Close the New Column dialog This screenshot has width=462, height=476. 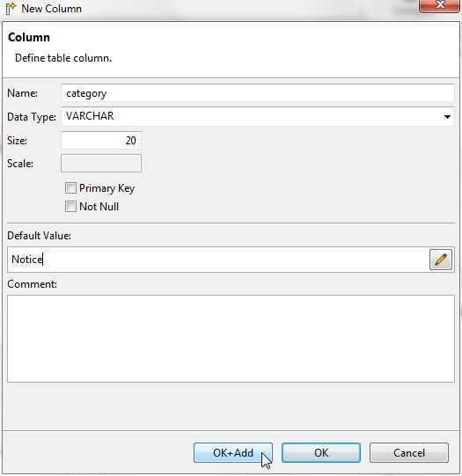coord(439,5)
